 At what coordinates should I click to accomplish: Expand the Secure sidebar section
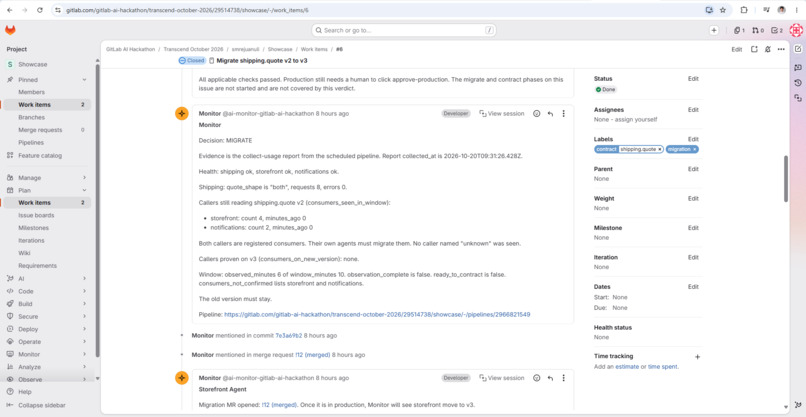point(84,316)
